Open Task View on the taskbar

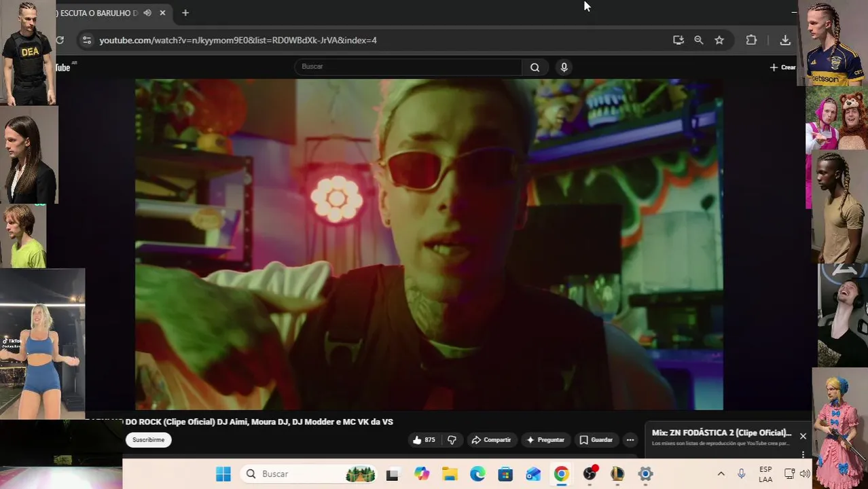393,474
